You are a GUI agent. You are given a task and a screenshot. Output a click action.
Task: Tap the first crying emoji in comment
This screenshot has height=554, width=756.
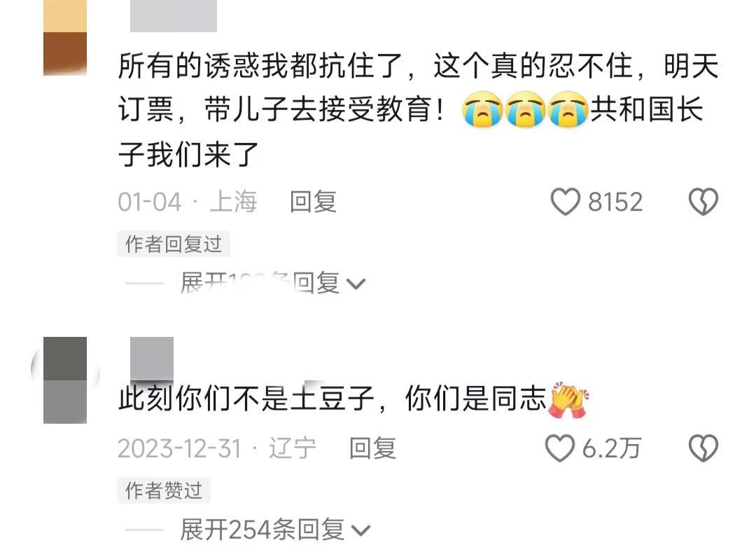point(482,109)
